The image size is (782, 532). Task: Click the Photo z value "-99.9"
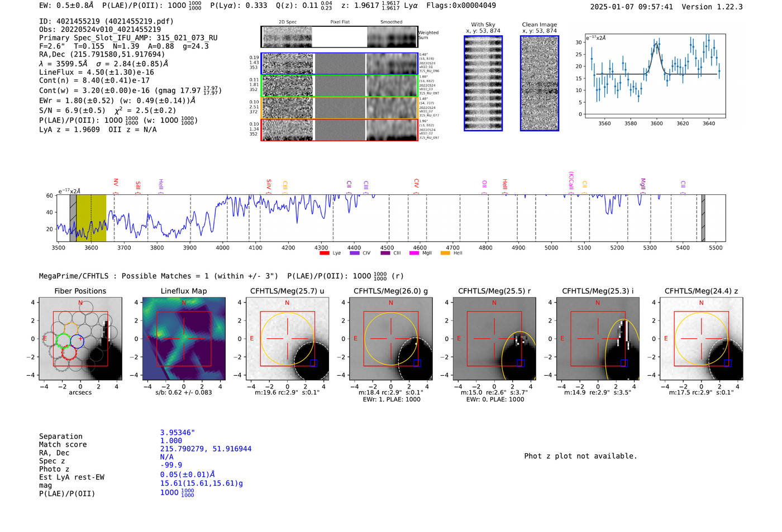click(x=171, y=465)
